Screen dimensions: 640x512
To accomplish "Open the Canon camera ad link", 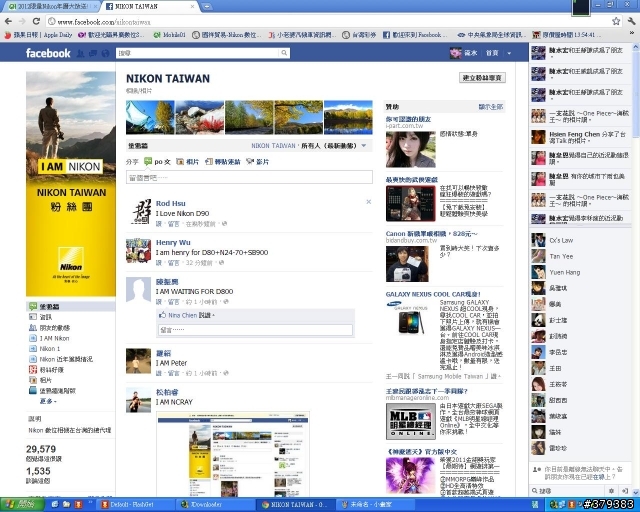I will click(x=431, y=234).
